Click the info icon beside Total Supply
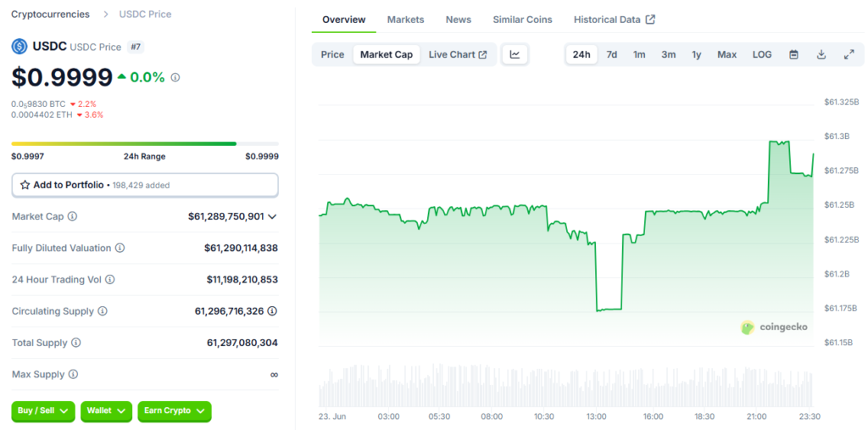 click(76, 343)
